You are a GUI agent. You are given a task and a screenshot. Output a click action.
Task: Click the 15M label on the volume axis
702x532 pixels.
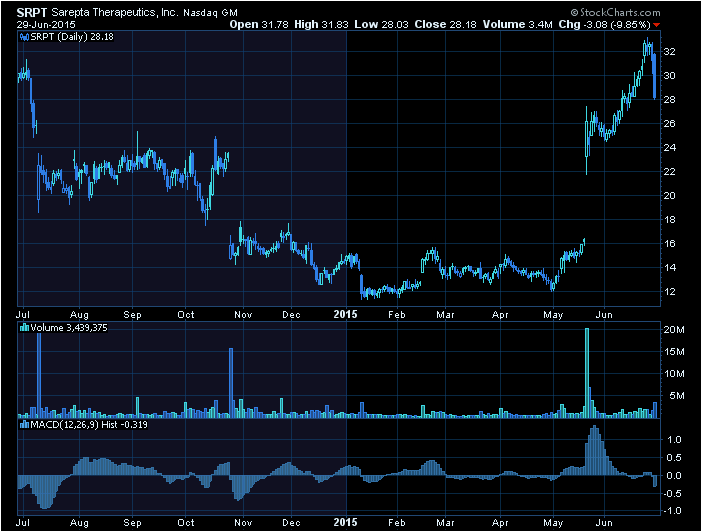[674, 352]
